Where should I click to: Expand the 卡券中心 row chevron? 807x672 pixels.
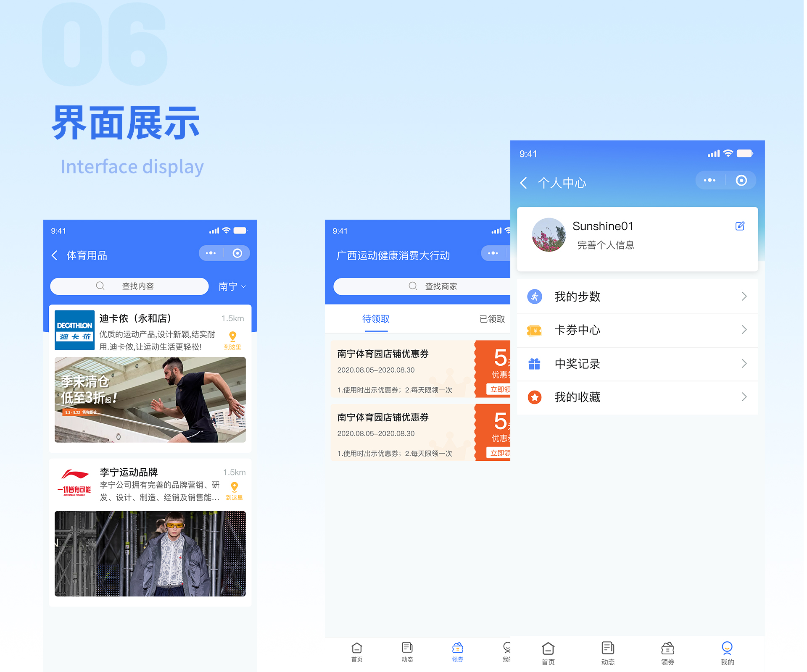pos(744,330)
